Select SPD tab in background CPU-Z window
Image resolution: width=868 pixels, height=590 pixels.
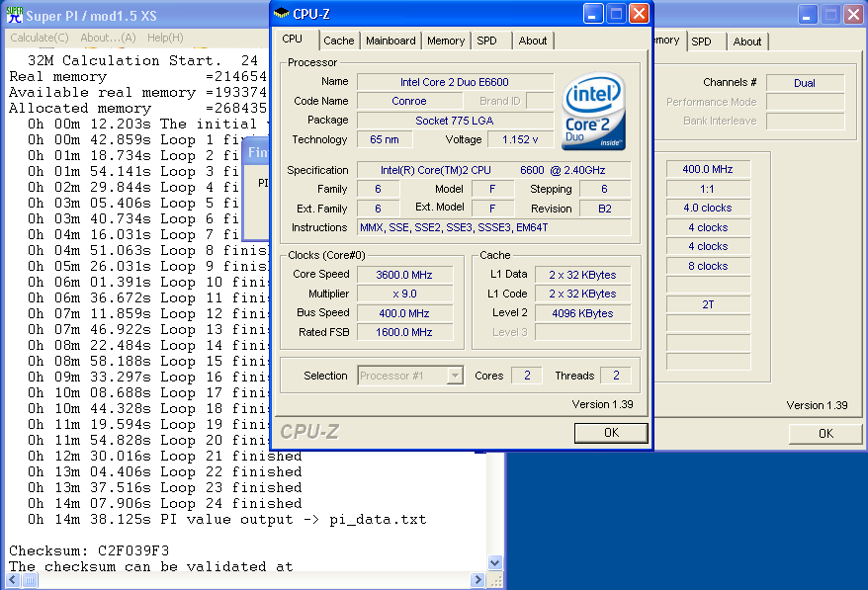pyautogui.click(x=701, y=42)
